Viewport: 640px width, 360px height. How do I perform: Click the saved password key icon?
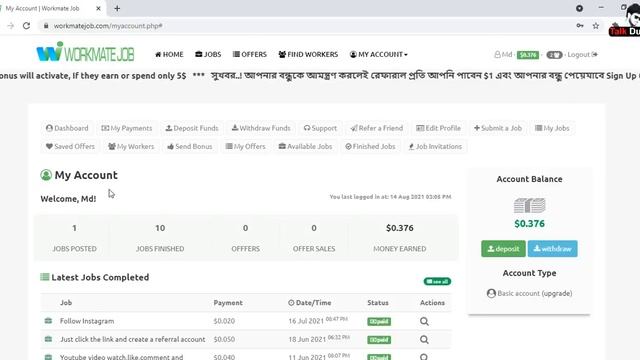[580, 26]
